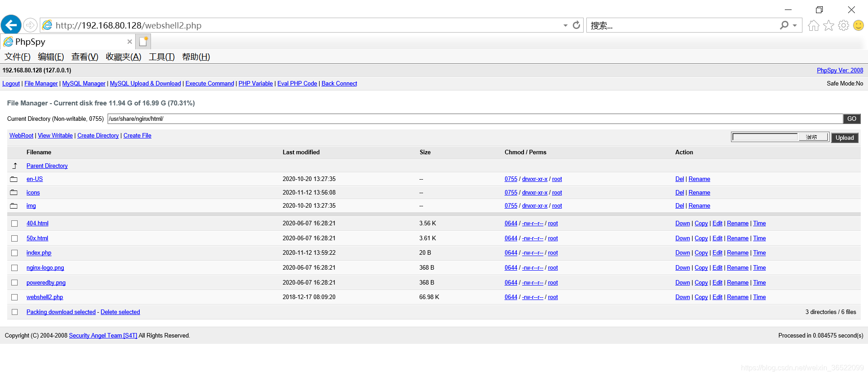
Task: Click the GO button
Action: [852, 119]
